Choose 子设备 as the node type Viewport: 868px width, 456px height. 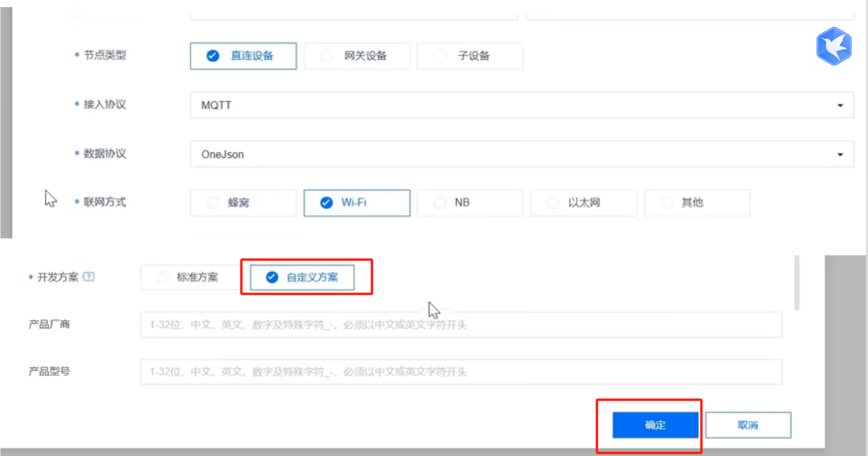[x=469, y=56]
